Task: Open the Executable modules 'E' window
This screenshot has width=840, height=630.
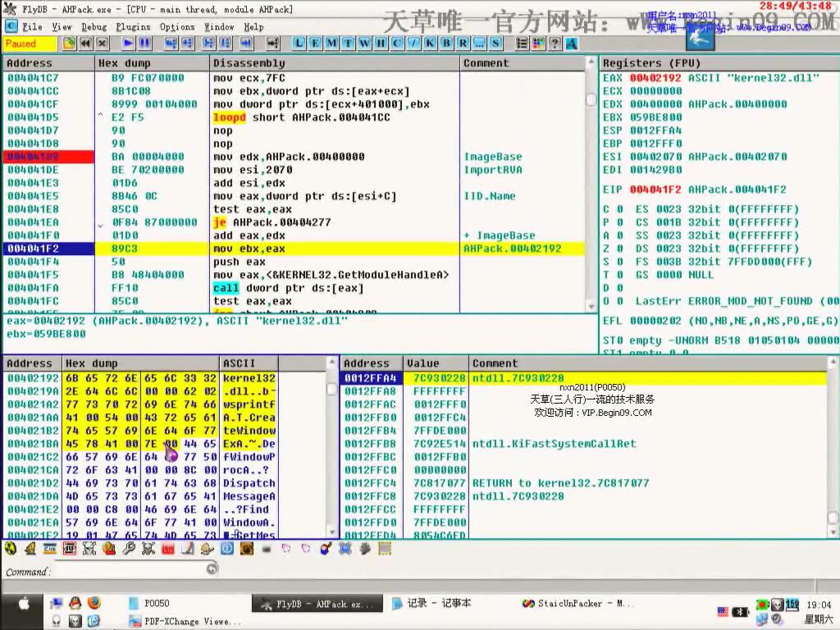Action: point(314,43)
